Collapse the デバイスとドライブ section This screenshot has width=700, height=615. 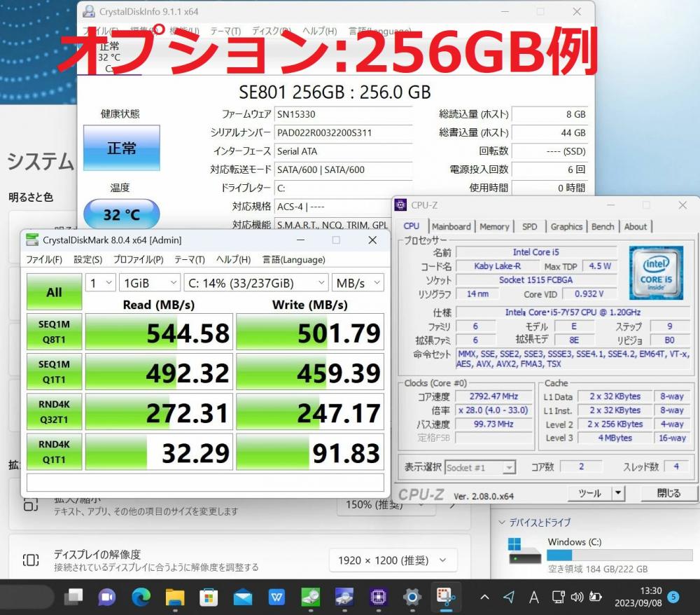[x=502, y=522]
